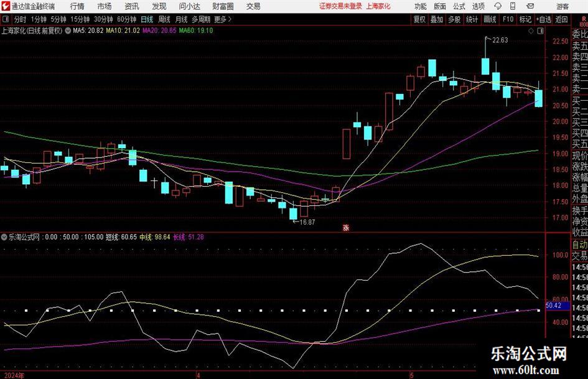Switch to the 分时 intraday tab
This screenshot has width=588, height=379.
pyautogui.click(x=21, y=19)
